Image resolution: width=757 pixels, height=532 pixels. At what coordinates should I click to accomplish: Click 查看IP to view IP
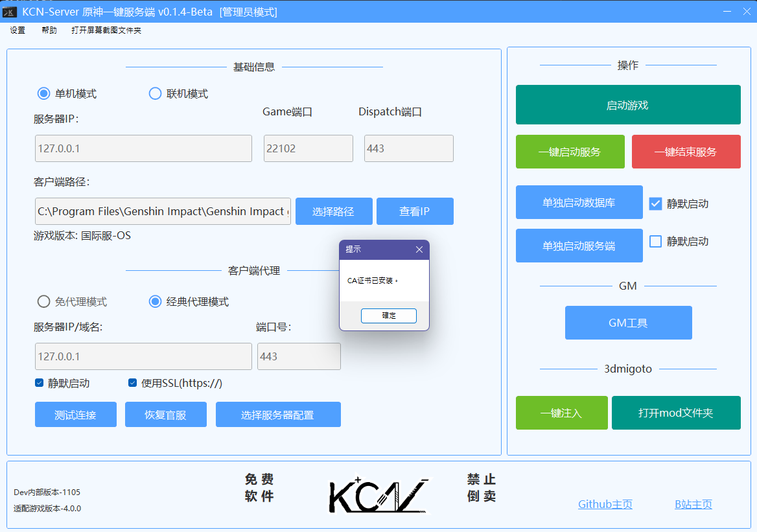pos(415,211)
